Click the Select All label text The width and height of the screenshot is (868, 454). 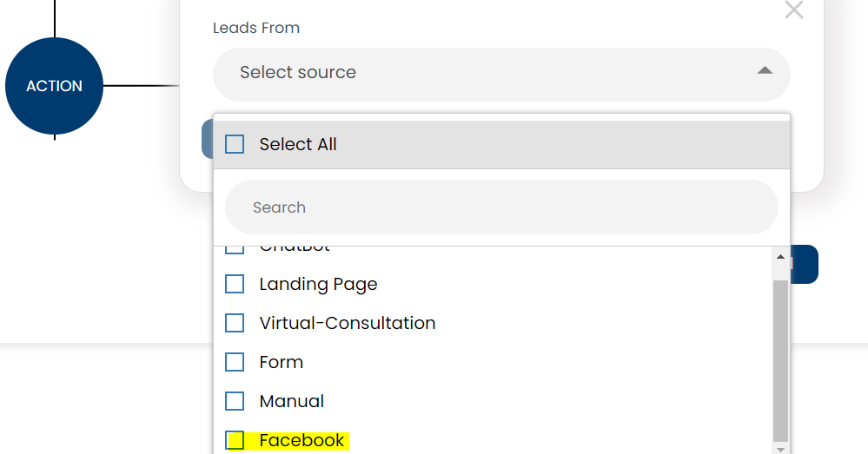point(297,144)
